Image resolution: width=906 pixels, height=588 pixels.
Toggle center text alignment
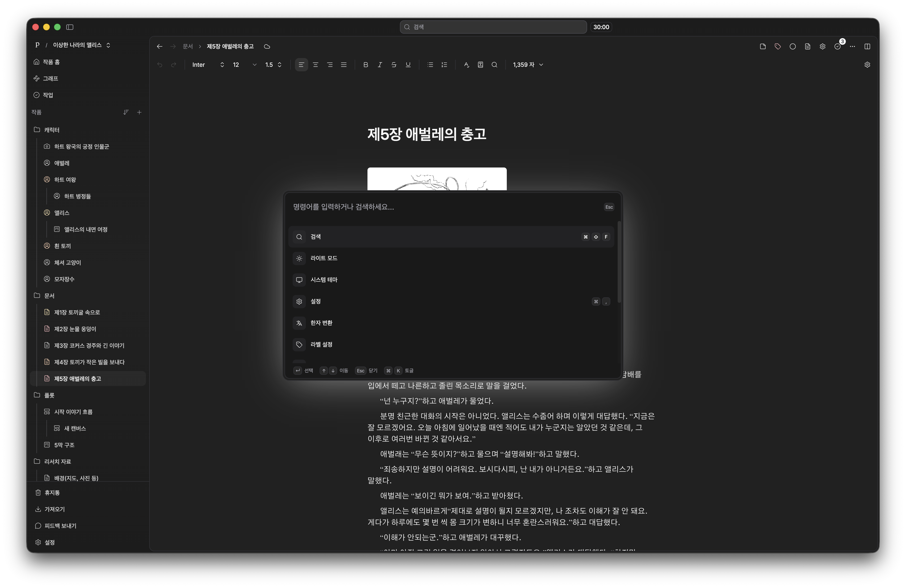[x=315, y=65]
